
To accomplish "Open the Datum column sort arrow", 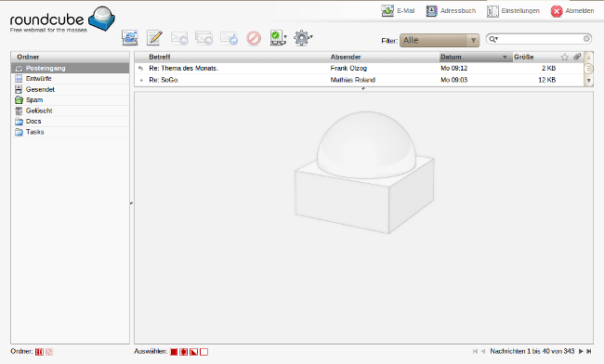I will click(505, 58).
